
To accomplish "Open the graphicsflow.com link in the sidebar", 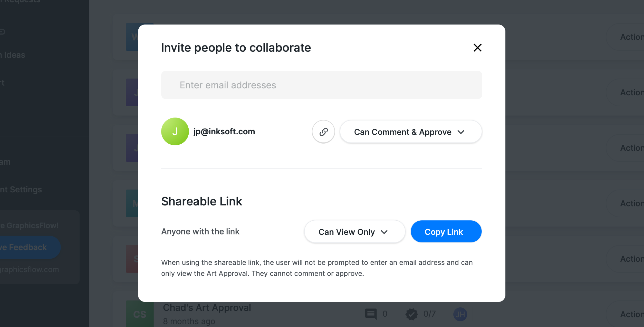I will click(x=29, y=270).
